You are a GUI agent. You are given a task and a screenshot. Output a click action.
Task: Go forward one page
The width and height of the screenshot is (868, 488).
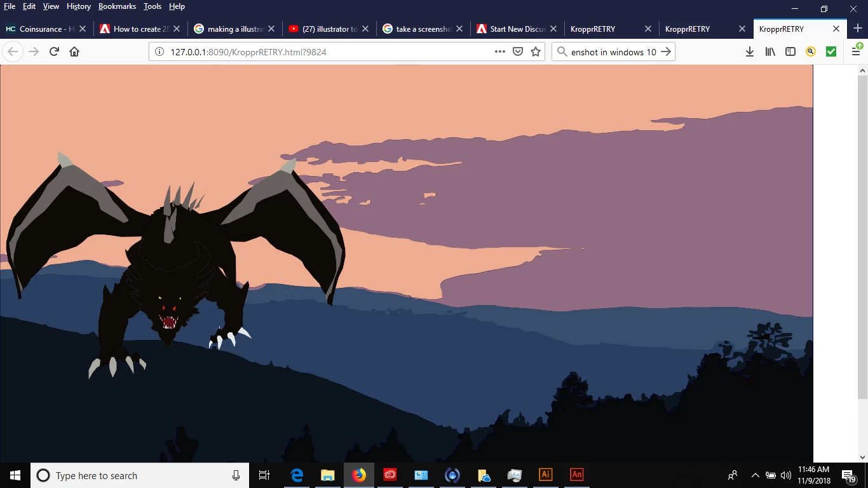(x=34, y=51)
